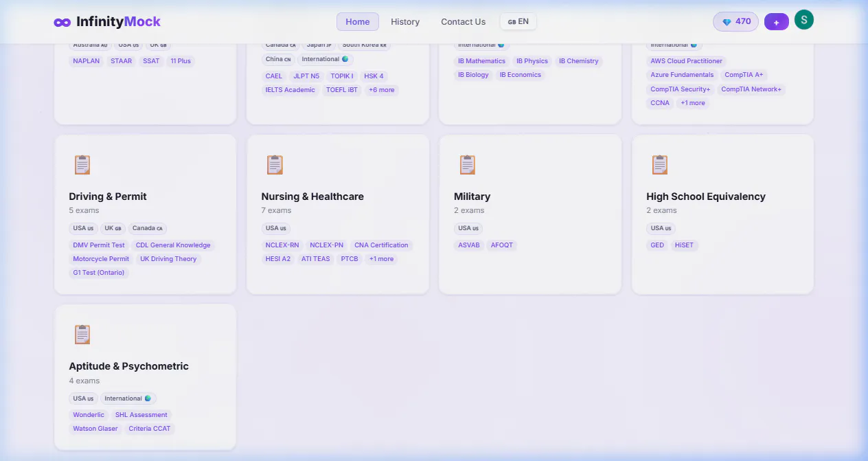Viewport: 868px width, 461px height.
Task: Select the IB Mathematics exam
Action: tap(481, 61)
